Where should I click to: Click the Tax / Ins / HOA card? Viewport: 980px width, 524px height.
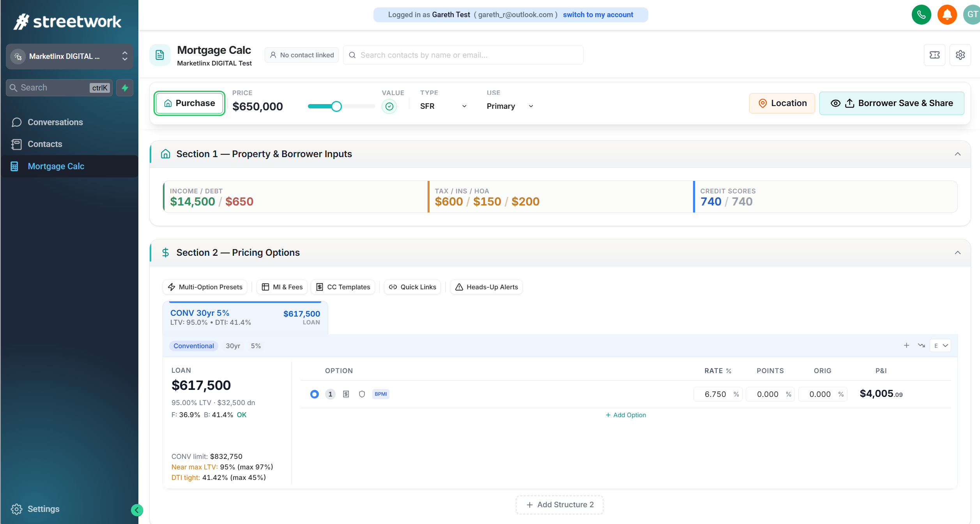[x=560, y=197]
